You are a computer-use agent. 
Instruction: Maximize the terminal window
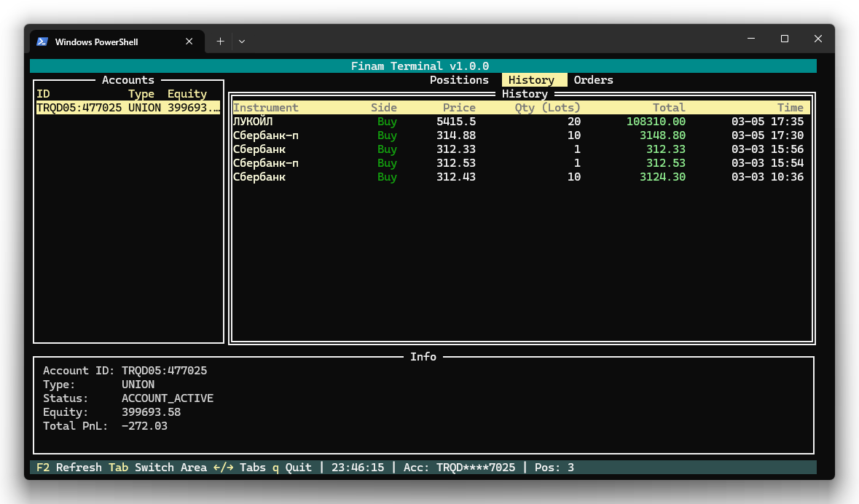[785, 39]
